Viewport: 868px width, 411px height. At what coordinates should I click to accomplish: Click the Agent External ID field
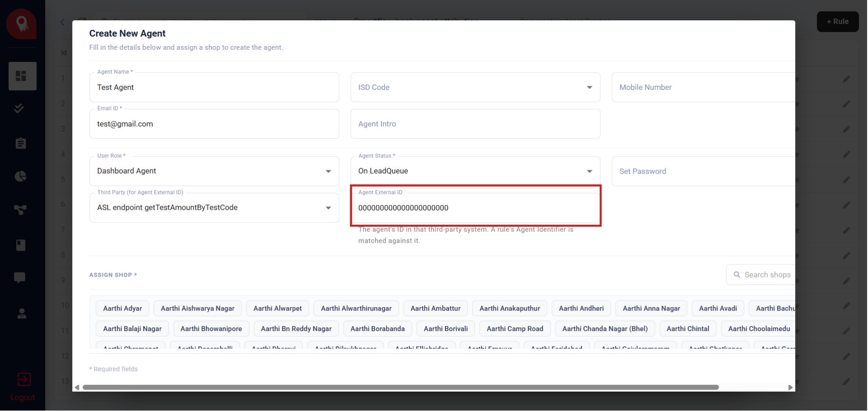[475, 208]
